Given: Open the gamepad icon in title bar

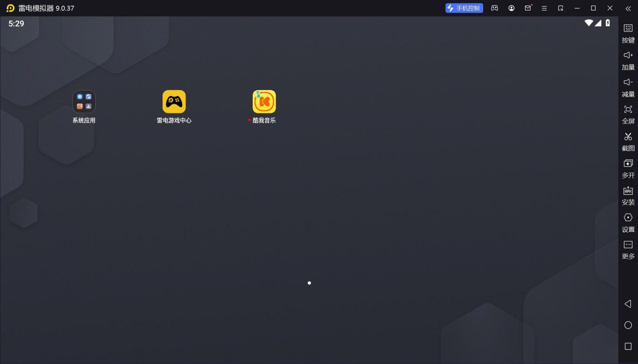Looking at the screenshot, I should (x=495, y=8).
